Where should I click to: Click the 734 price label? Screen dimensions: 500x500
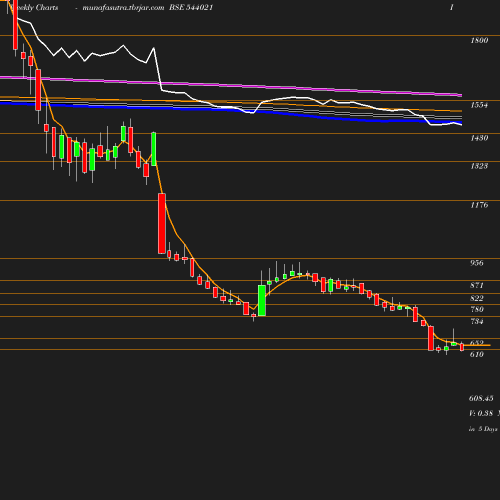click(x=477, y=321)
